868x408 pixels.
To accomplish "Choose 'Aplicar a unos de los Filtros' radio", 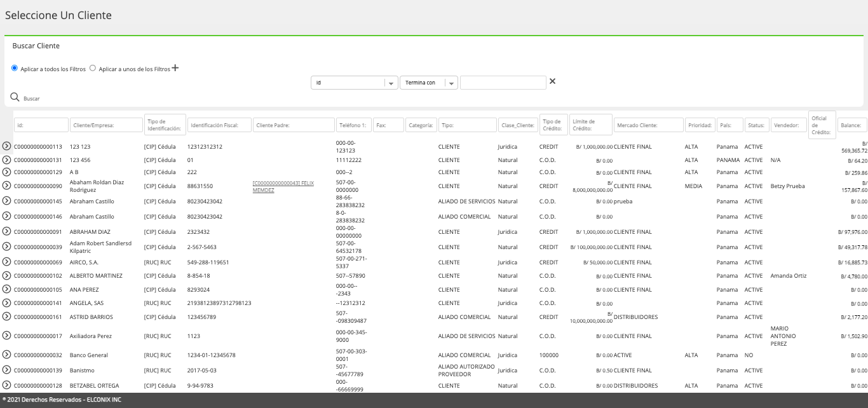I will [x=93, y=68].
